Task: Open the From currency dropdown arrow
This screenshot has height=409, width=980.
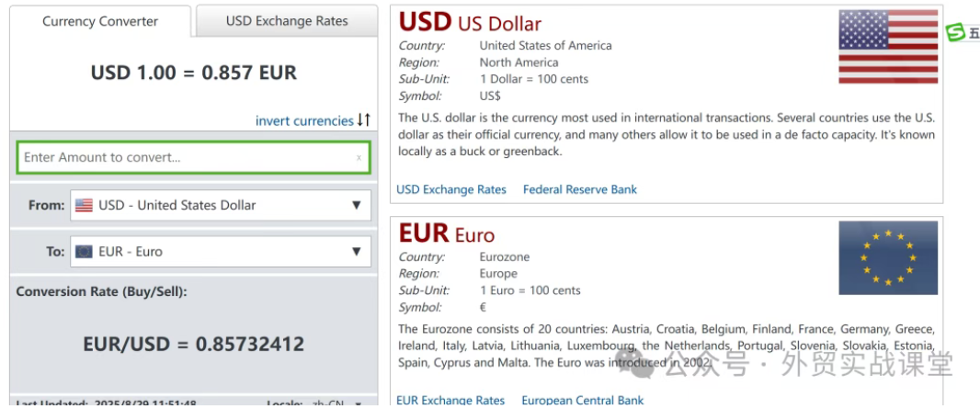Action: tap(357, 205)
